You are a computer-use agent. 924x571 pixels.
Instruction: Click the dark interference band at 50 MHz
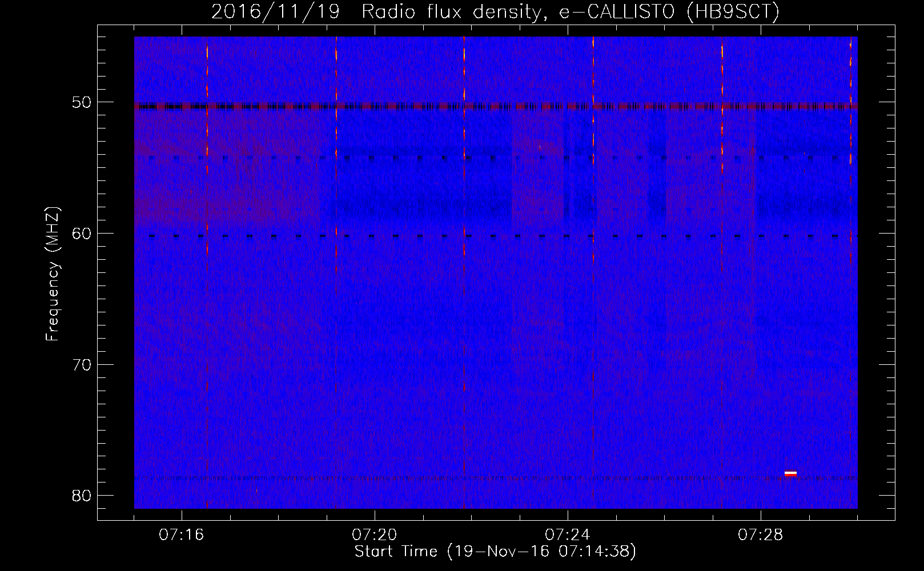[496, 106]
